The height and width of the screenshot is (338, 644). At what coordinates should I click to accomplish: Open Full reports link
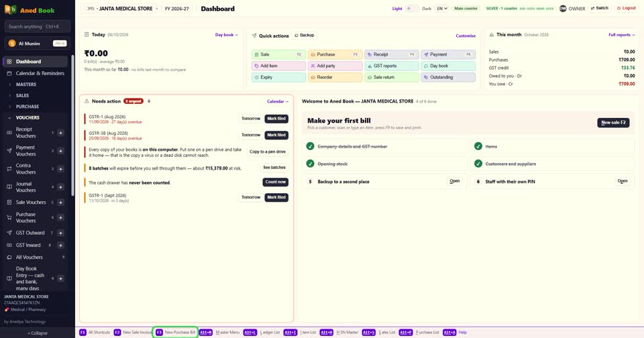click(621, 35)
